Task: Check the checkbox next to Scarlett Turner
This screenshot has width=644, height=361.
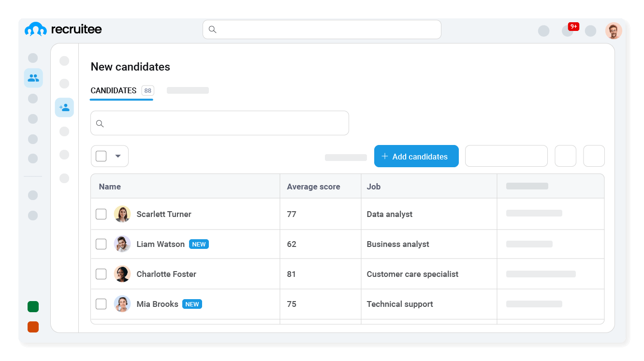Action: [101, 214]
